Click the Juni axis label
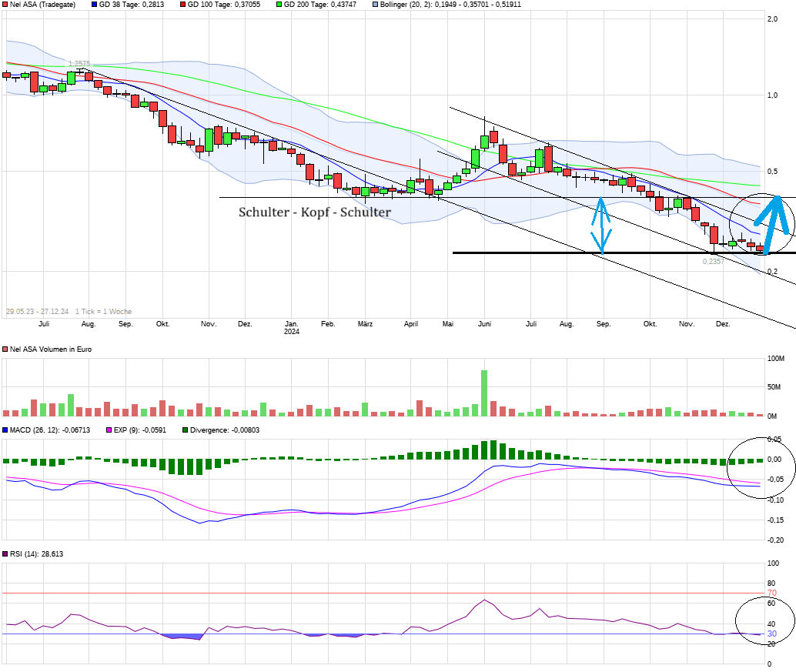This screenshot has height=672, width=796. click(x=484, y=324)
